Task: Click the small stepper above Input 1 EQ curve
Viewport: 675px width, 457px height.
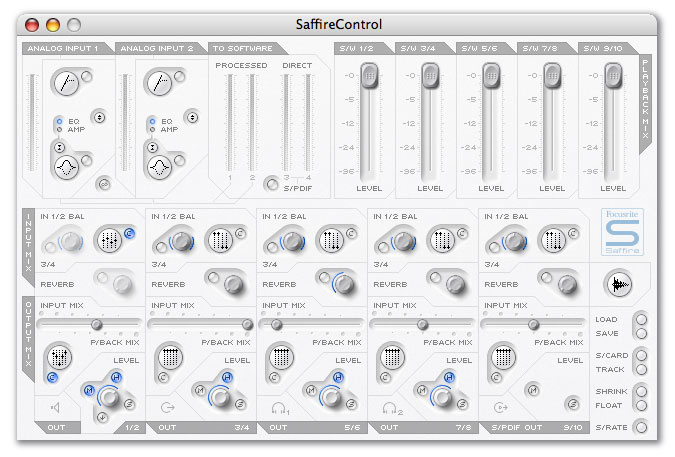Action: (61, 145)
